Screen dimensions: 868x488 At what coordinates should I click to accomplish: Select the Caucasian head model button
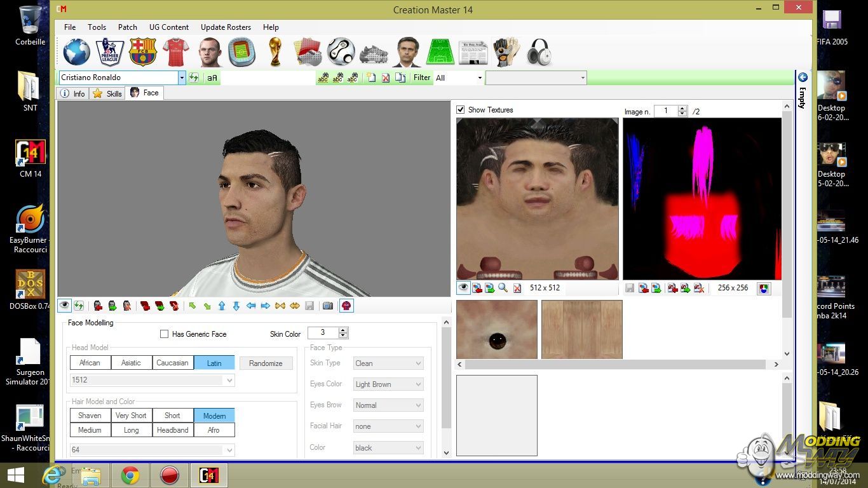click(172, 363)
